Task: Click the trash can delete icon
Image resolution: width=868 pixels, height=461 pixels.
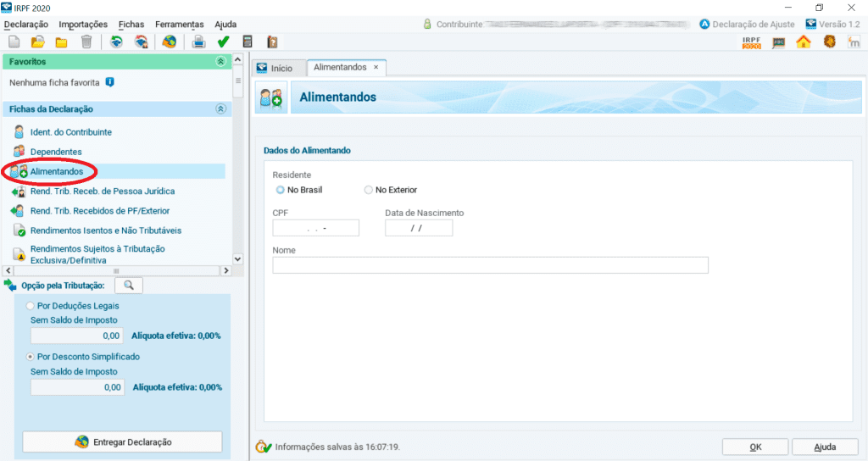Action: pos(86,42)
